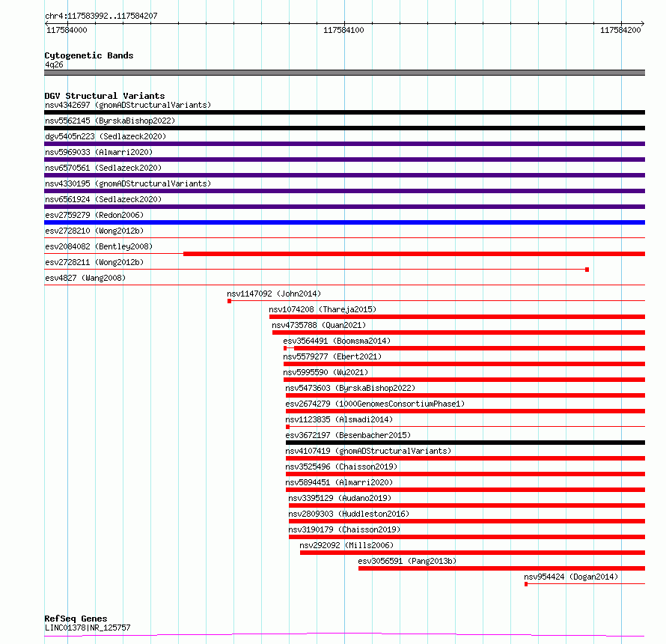Click the nsv6570561 (Sedlazeck2020) label
The height and width of the screenshot is (644, 666).
103,168
